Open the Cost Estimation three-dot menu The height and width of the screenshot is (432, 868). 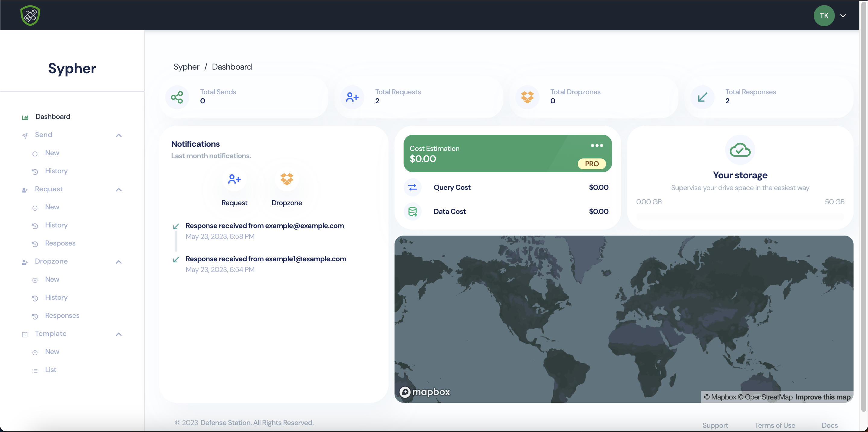597,146
